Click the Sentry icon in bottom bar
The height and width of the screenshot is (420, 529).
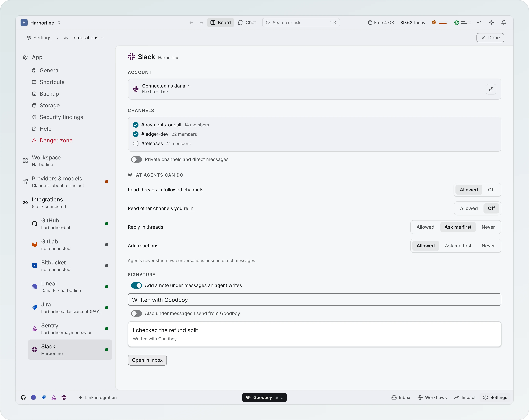point(54,397)
